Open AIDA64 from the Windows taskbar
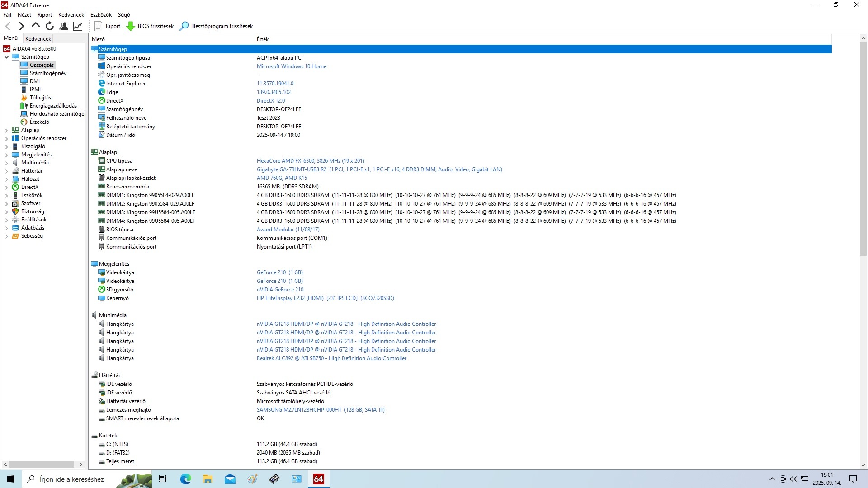The image size is (868, 488). (x=318, y=479)
